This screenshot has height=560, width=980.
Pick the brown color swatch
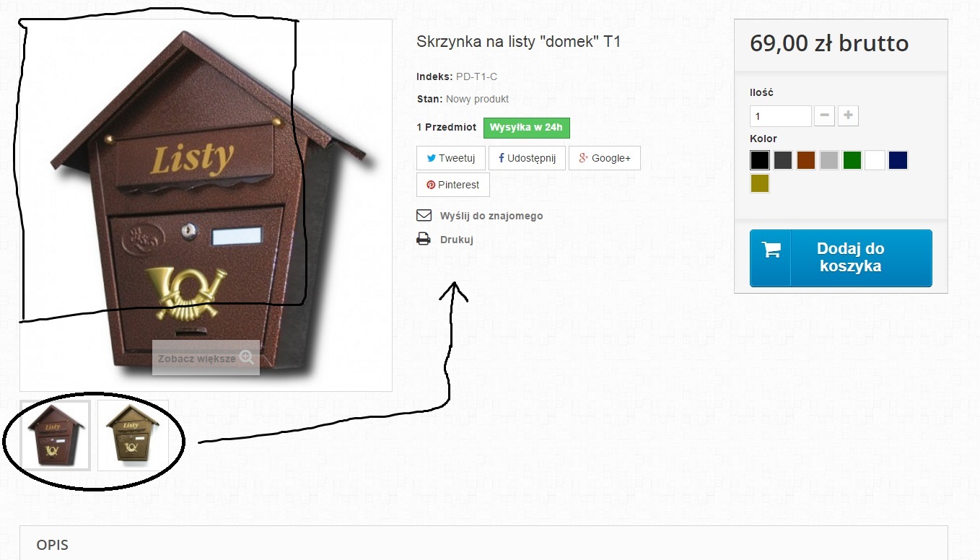pos(806,160)
